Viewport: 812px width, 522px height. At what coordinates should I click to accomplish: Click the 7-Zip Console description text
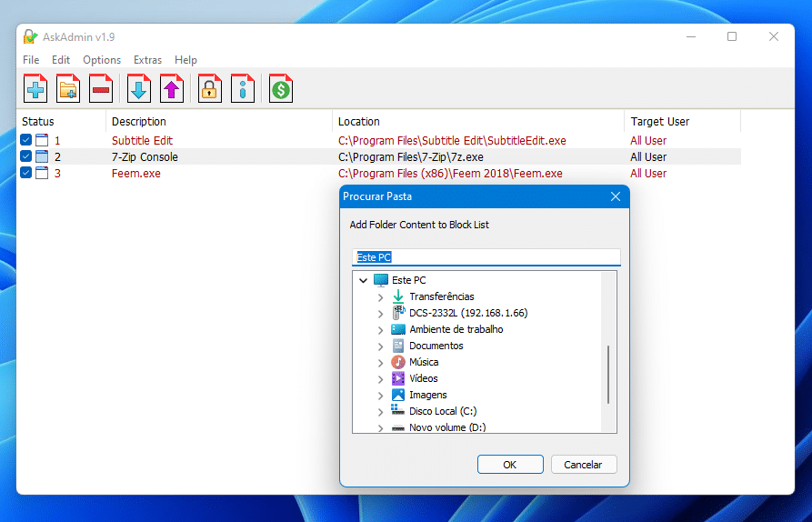(145, 157)
